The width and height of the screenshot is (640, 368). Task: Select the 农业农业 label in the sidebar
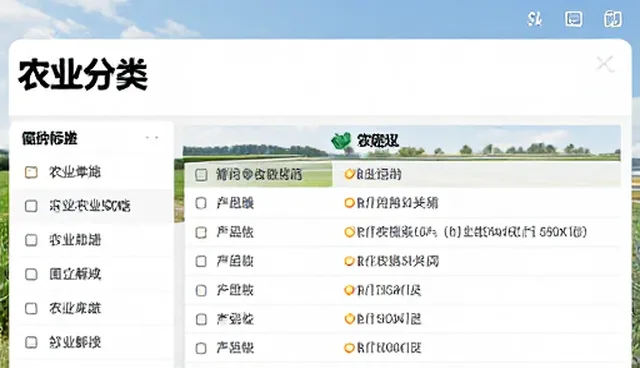pos(90,206)
